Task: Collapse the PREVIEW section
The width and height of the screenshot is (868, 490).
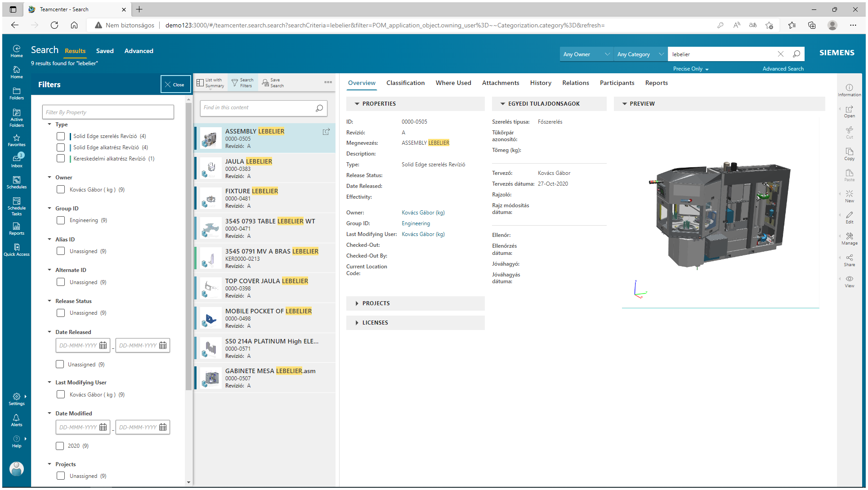Action: [625, 104]
